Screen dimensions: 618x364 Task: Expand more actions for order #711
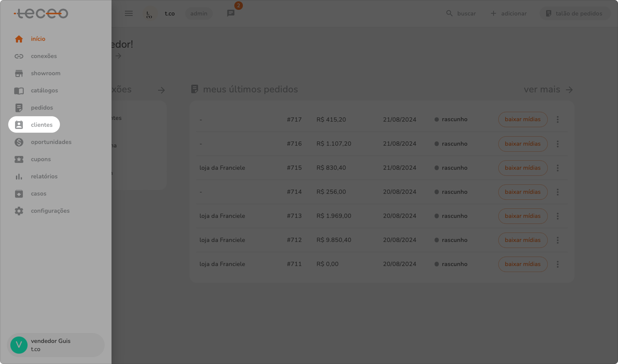557,264
